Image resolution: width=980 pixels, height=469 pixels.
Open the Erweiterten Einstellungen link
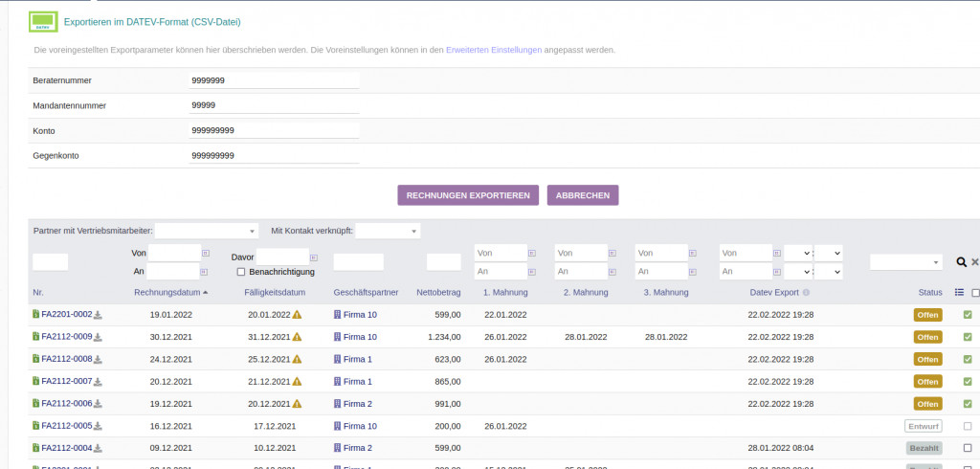[494, 50]
